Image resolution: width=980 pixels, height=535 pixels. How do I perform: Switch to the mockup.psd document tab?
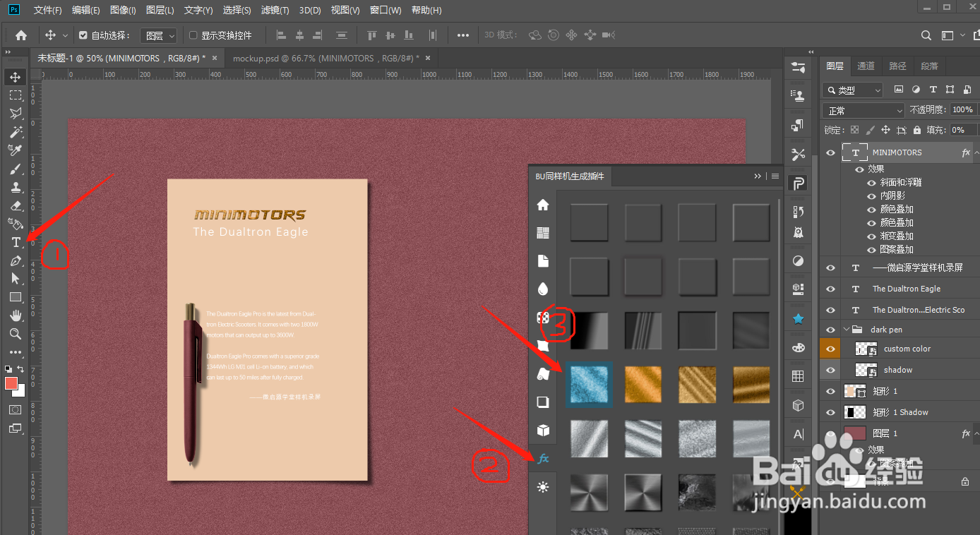point(325,58)
